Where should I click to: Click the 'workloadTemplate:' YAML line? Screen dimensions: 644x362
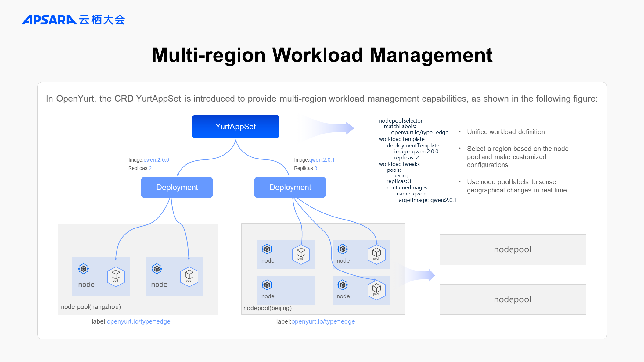point(402,139)
